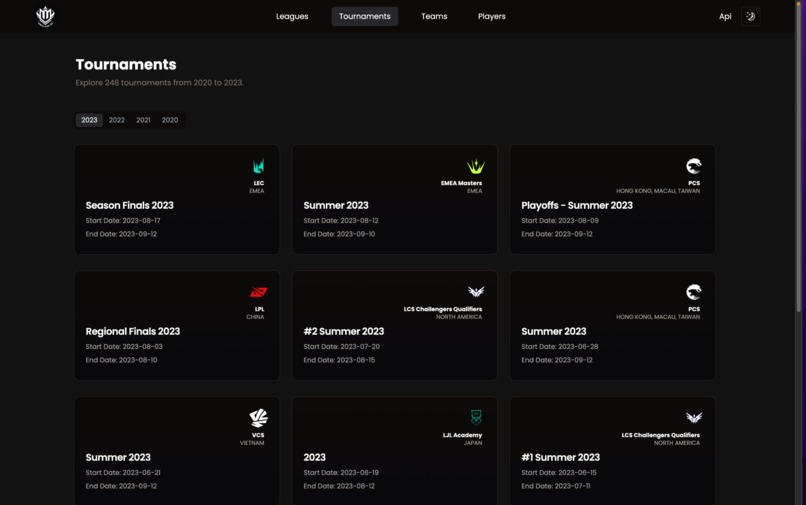The image size is (806, 505).
Task: Open EMEA Masters Summer 2023 tournament title
Action: [x=336, y=205]
